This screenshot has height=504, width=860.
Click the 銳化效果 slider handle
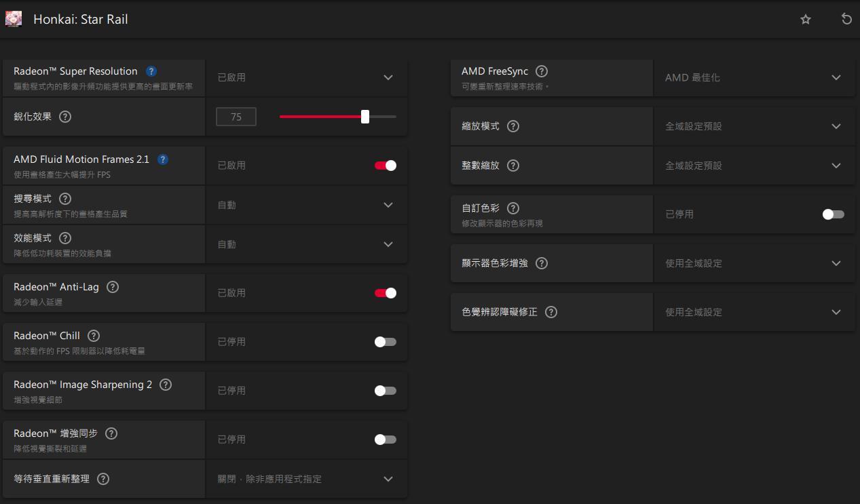click(365, 117)
